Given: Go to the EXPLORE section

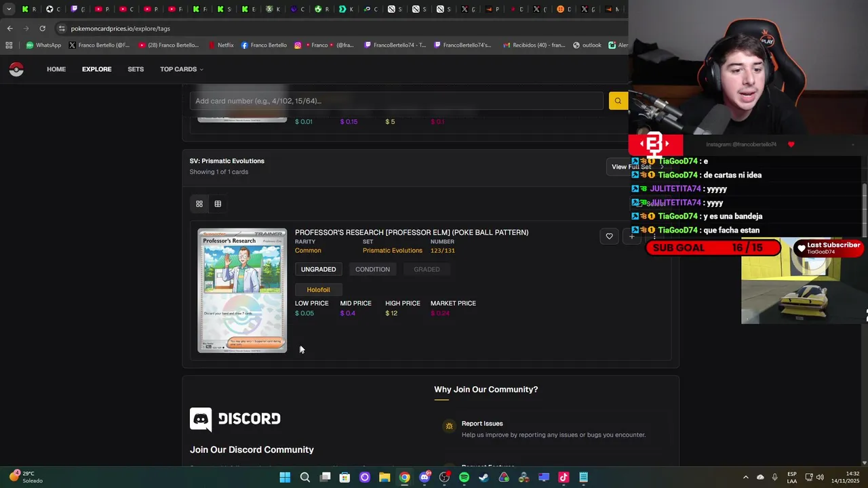Looking at the screenshot, I should coord(97,69).
